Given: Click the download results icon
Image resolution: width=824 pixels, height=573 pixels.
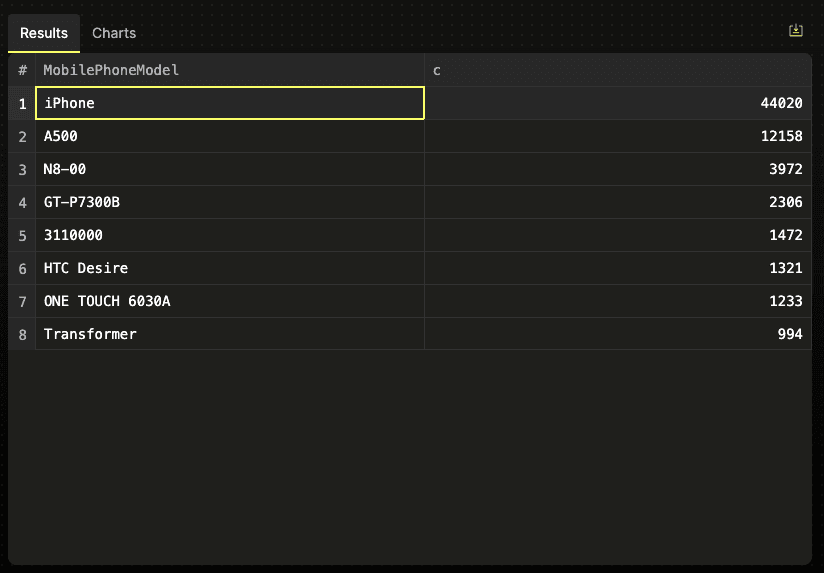Looking at the screenshot, I should (796, 31).
